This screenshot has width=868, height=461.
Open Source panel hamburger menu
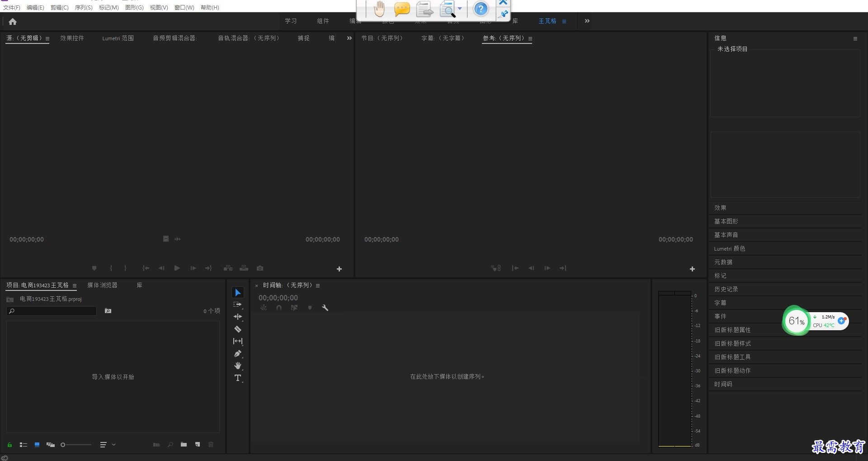pyautogui.click(x=47, y=38)
